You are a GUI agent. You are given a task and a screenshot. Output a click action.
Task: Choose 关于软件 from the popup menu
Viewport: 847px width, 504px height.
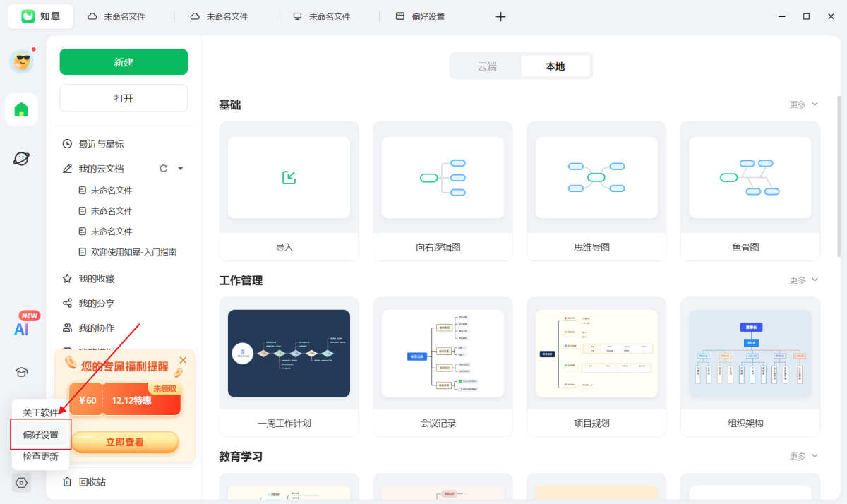[x=40, y=413]
